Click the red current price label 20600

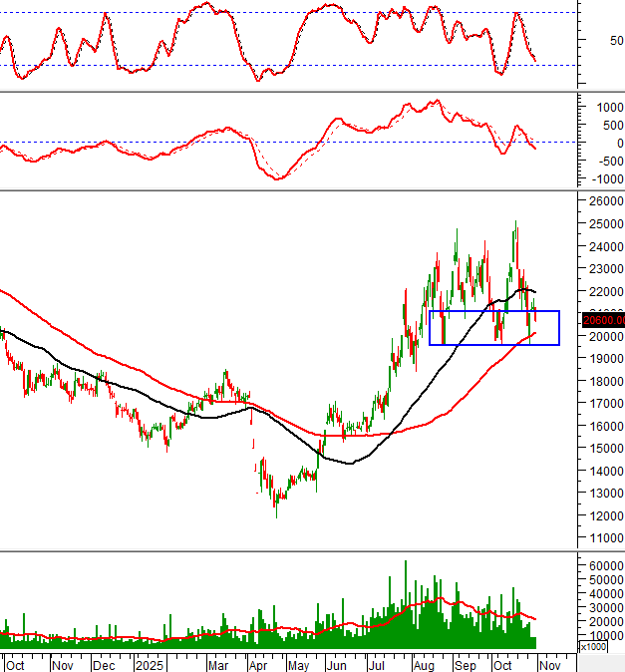tap(604, 320)
